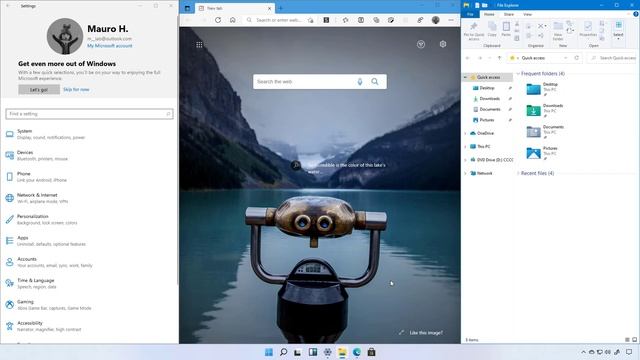Switch to the Share ribbon tab

[x=509, y=14]
